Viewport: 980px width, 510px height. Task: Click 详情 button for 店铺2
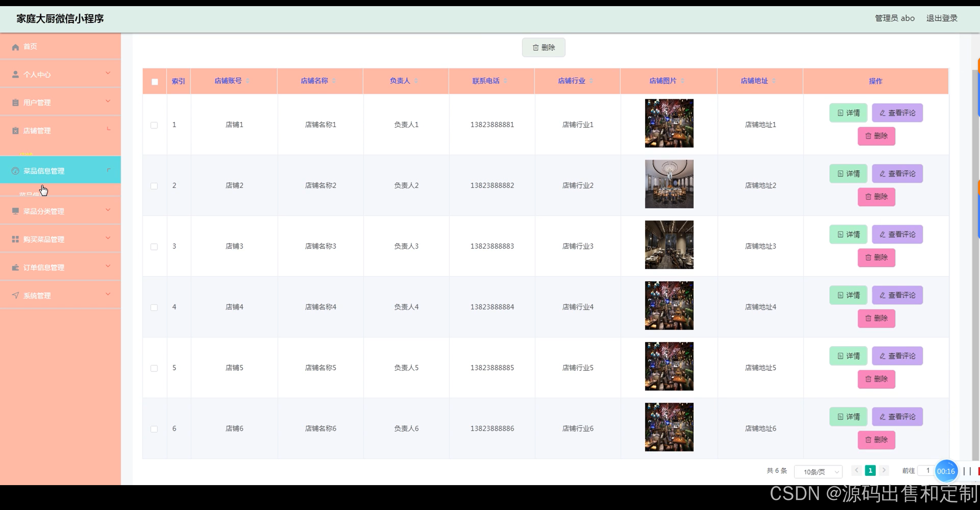pos(848,174)
